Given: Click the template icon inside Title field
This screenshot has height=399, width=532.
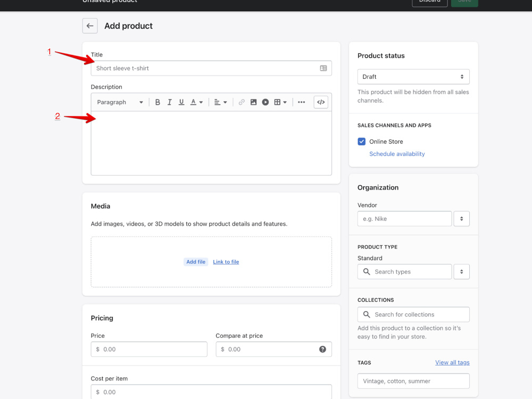Looking at the screenshot, I should click(323, 68).
